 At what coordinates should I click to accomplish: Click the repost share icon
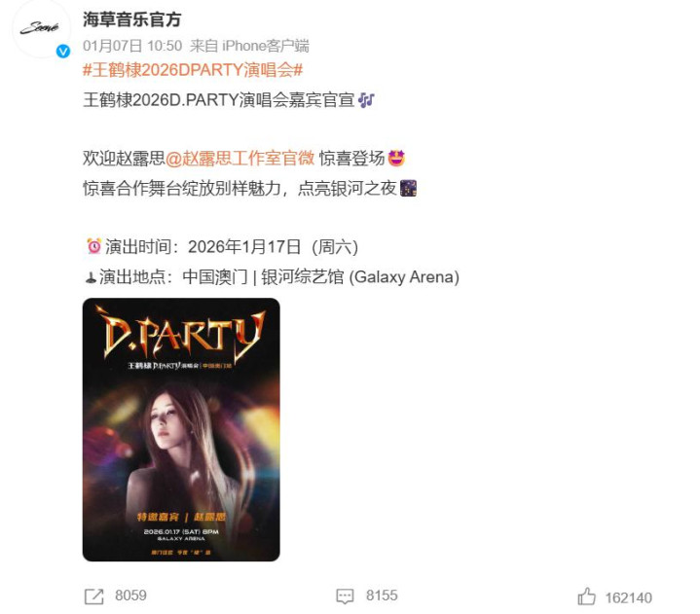point(93,596)
